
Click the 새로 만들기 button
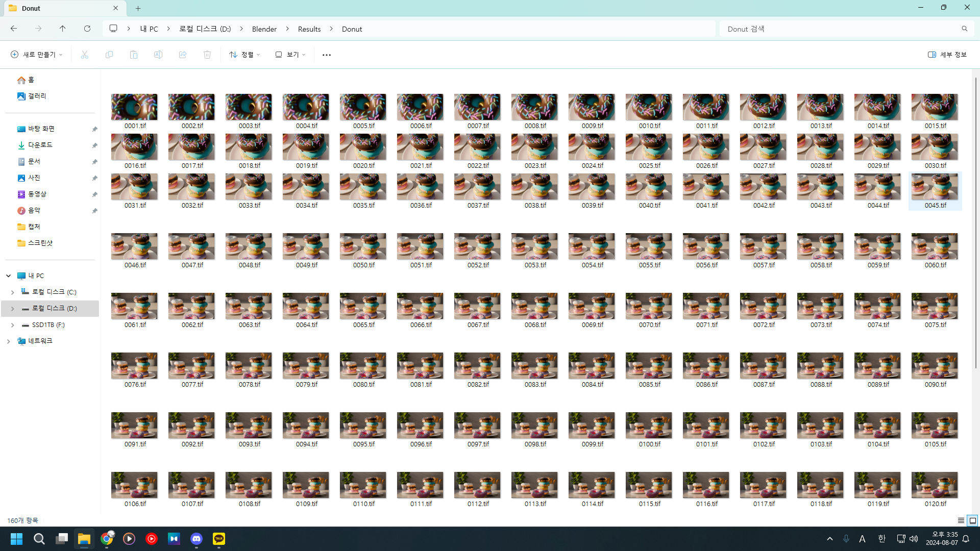(37, 55)
